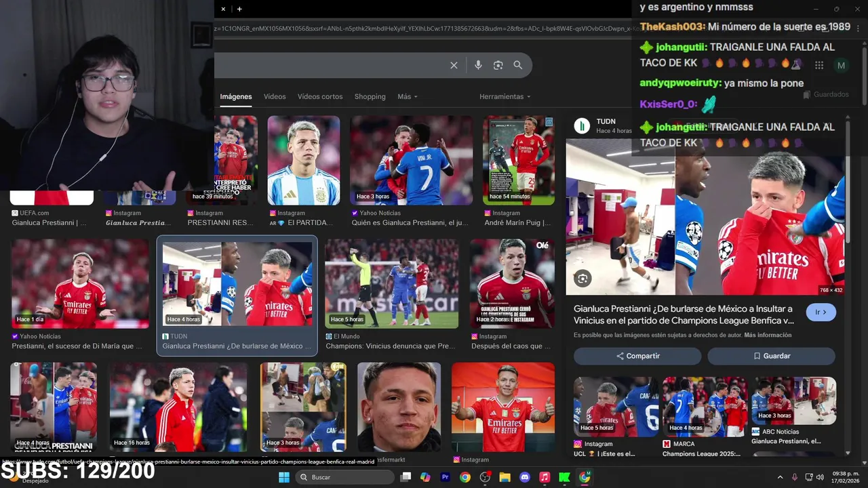Open the Hace 1 día Benfica thumbnail
The width and height of the screenshot is (868, 488).
tap(79, 283)
